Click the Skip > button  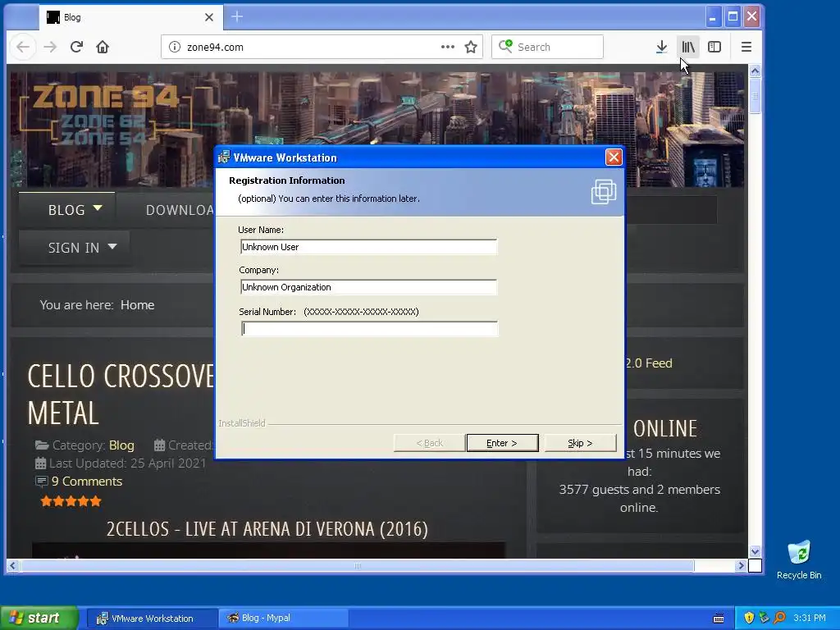(x=580, y=443)
